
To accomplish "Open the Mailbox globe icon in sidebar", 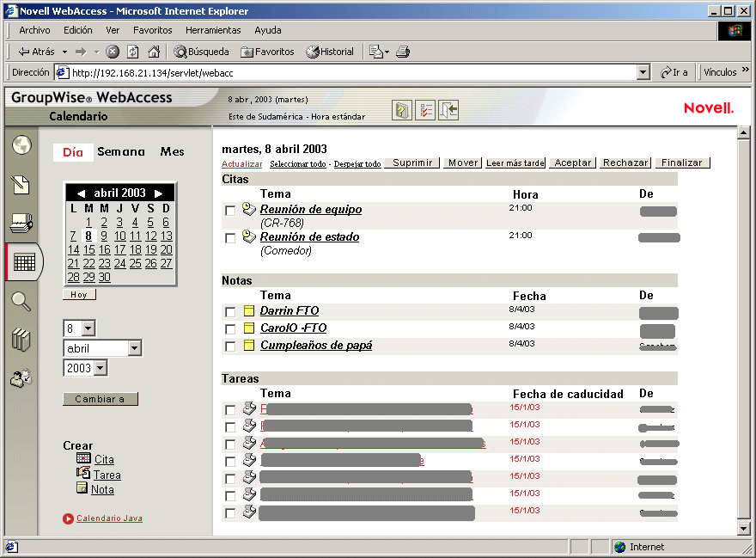I will click(x=21, y=145).
